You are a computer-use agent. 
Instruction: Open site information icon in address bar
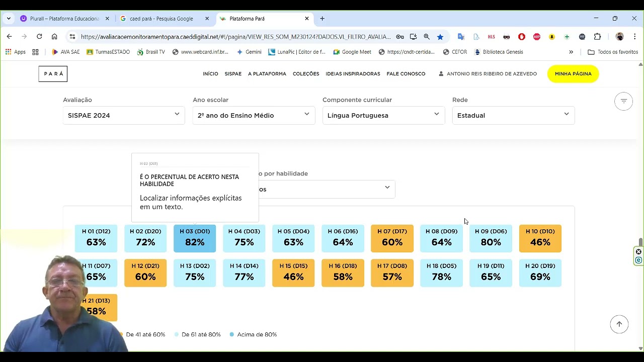tap(72, 37)
